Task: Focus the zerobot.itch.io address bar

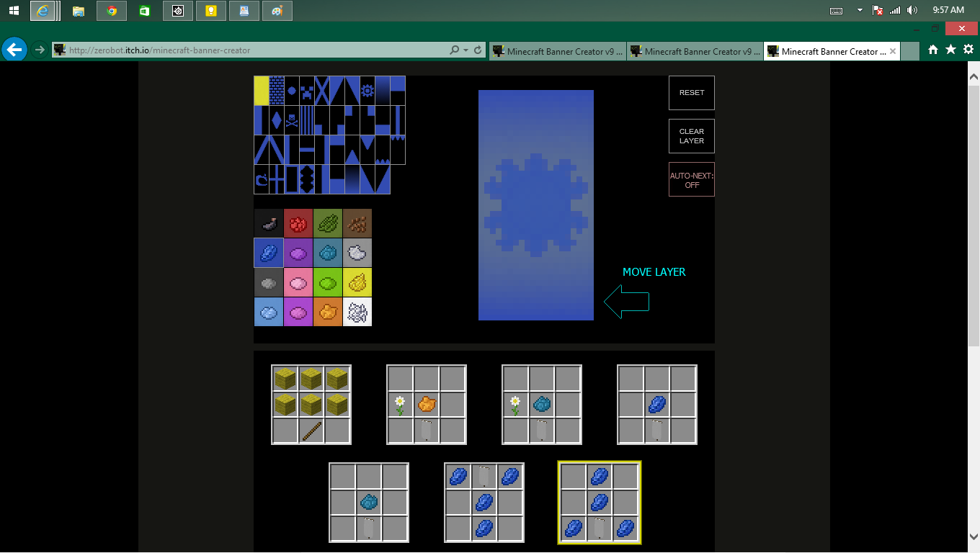Action: (x=252, y=50)
